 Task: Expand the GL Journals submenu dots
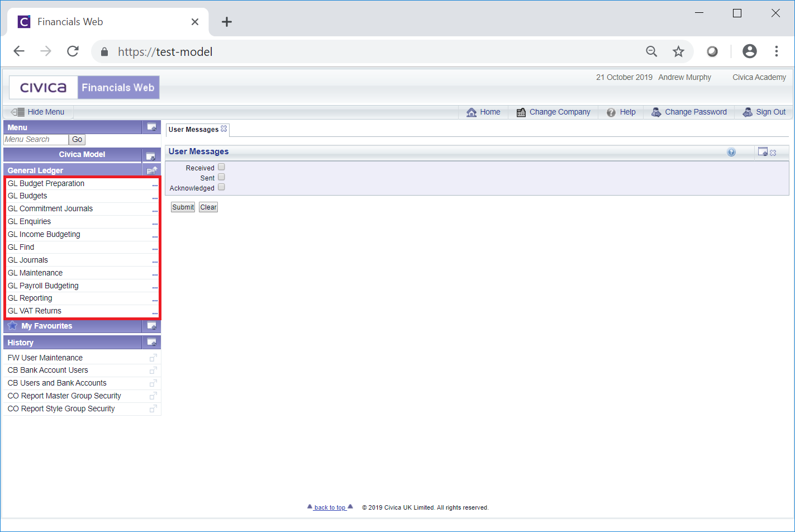click(x=155, y=261)
